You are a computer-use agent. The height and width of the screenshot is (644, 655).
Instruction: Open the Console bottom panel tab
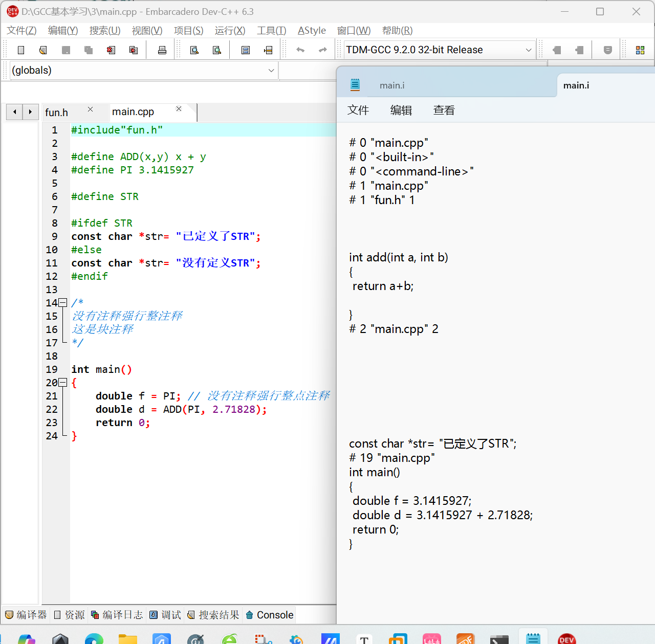click(270, 615)
